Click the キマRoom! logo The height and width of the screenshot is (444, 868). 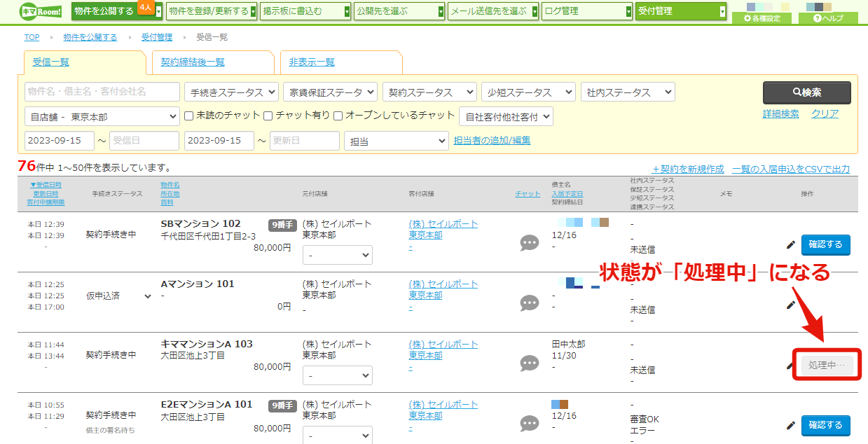click(x=41, y=11)
